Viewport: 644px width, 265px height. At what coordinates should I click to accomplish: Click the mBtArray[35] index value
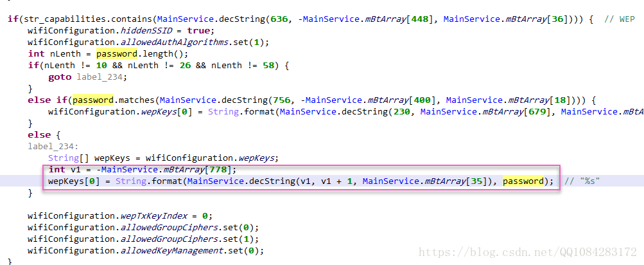[x=476, y=181]
